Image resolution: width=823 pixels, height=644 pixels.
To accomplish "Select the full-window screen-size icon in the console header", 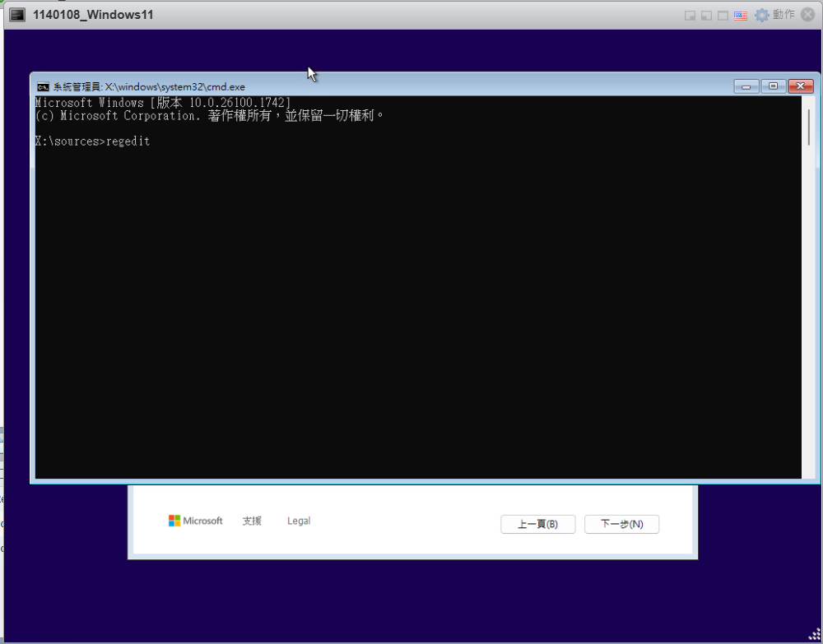I will (723, 15).
